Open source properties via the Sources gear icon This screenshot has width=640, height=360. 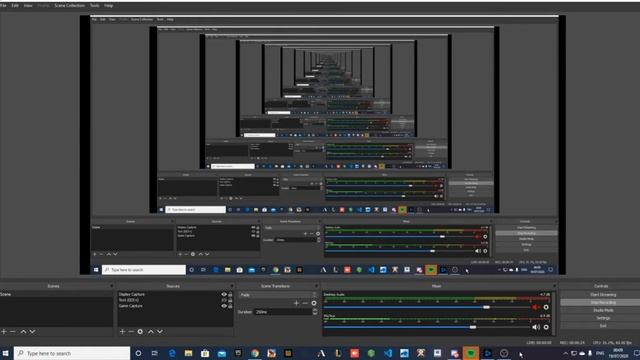pyautogui.click(x=140, y=332)
